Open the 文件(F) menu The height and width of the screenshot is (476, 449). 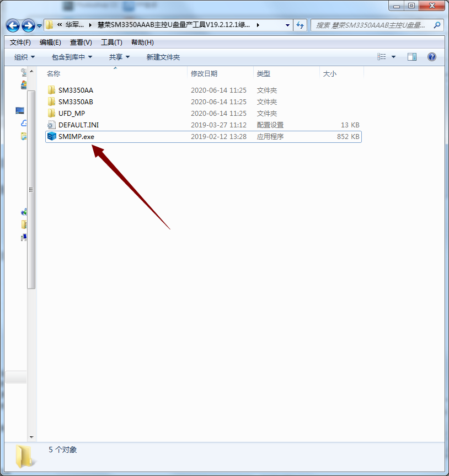point(20,42)
